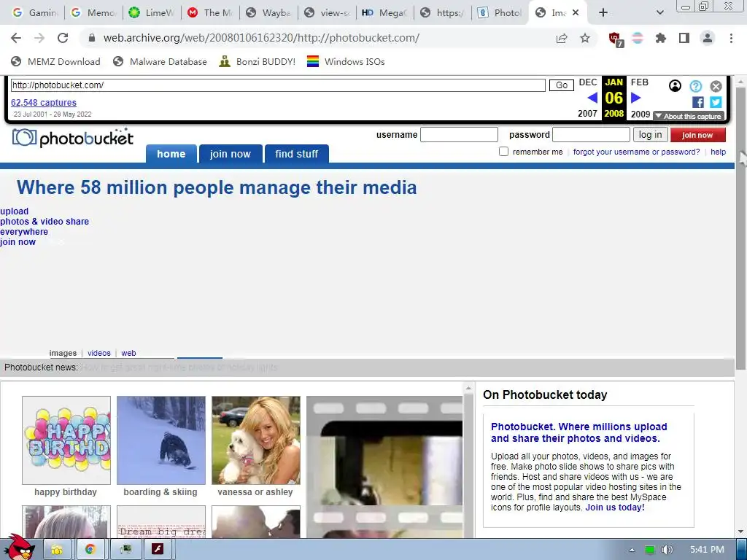The image size is (747, 560).
Task: Open Chrome profile avatar
Action: point(708,38)
